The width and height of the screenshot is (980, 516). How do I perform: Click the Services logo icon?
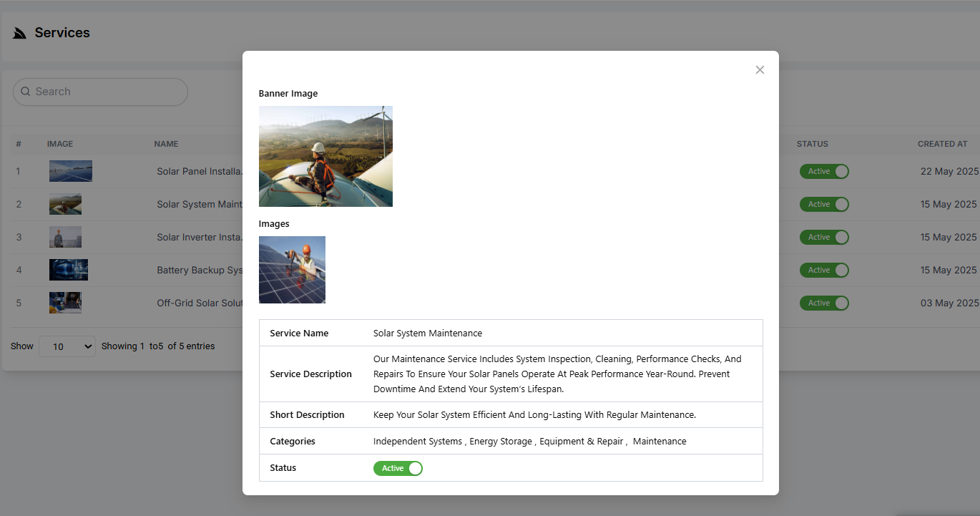[x=19, y=33]
